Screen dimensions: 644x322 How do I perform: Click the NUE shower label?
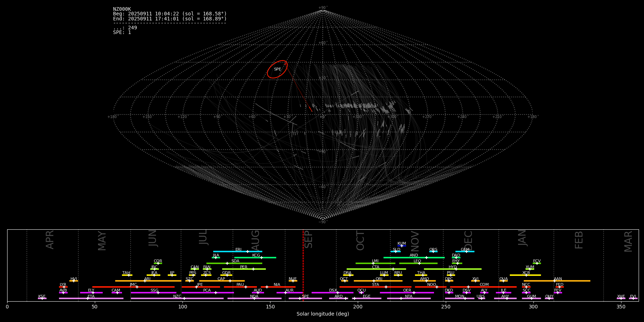coord(293,279)
